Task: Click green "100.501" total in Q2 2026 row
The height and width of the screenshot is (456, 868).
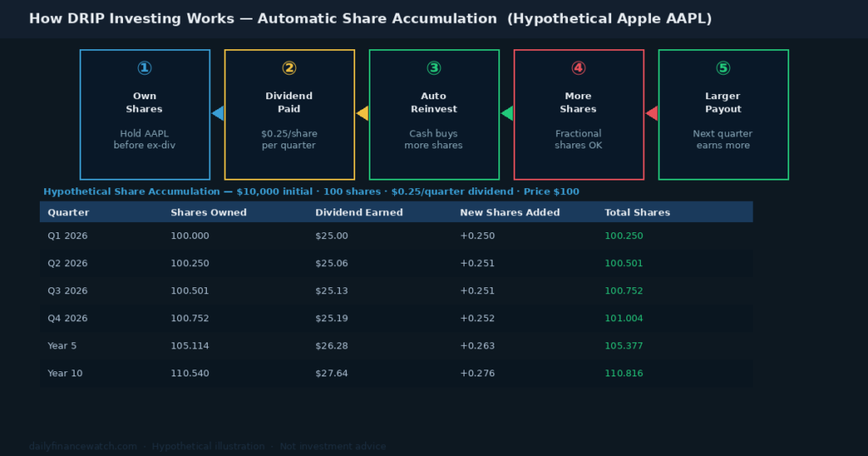Action: [x=624, y=264]
